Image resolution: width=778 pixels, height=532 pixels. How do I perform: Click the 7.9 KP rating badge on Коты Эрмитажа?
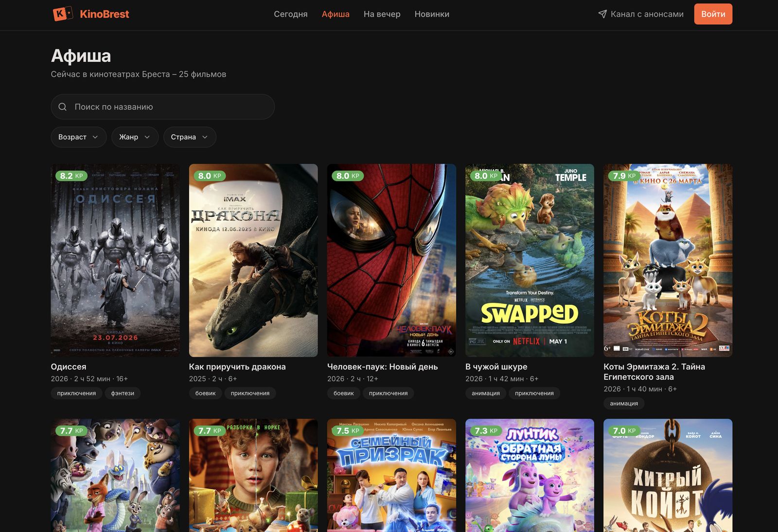click(x=624, y=176)
